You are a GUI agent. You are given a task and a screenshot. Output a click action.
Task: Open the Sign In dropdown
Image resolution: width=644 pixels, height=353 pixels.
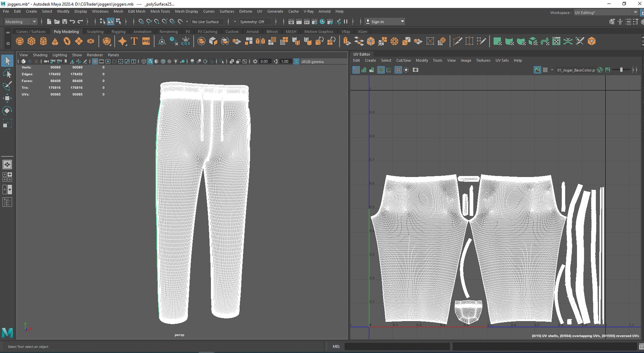(x=385, y=21)
